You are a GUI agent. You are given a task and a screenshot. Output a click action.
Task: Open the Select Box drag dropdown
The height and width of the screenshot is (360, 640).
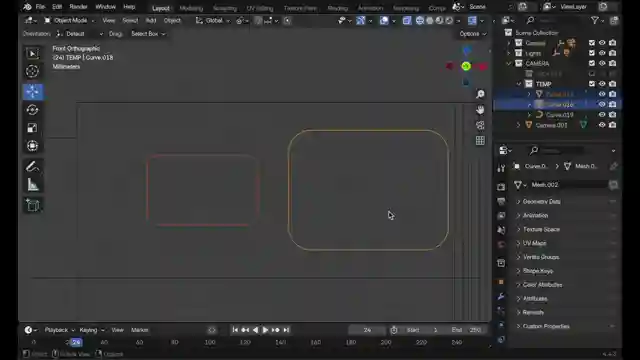(148, 34)
